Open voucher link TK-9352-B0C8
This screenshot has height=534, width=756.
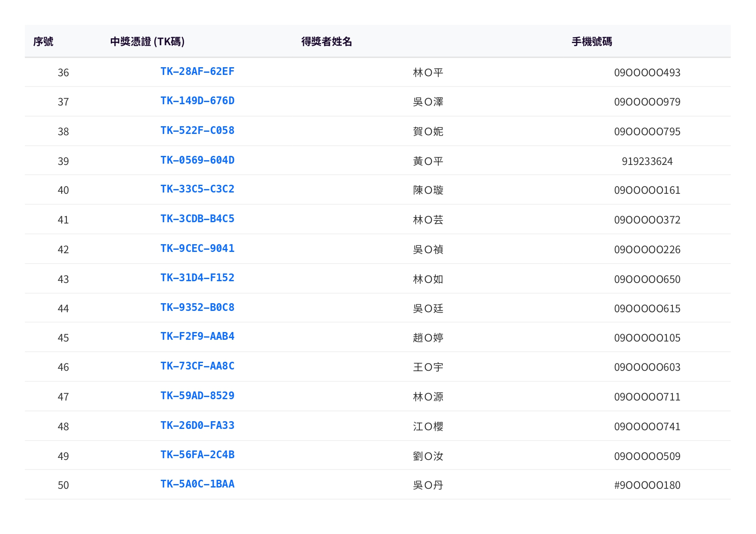point(197,307)
